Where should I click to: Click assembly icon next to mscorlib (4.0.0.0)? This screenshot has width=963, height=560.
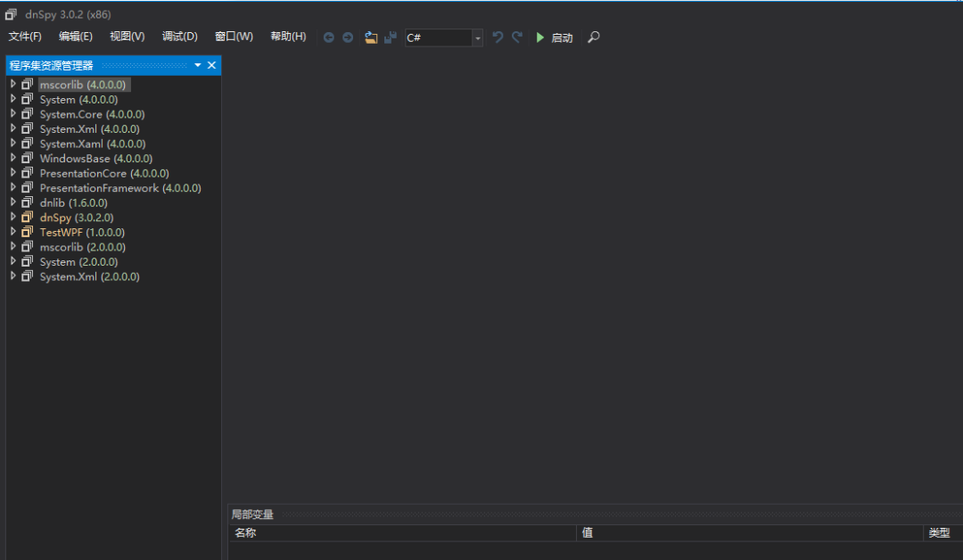click(27, 84)
